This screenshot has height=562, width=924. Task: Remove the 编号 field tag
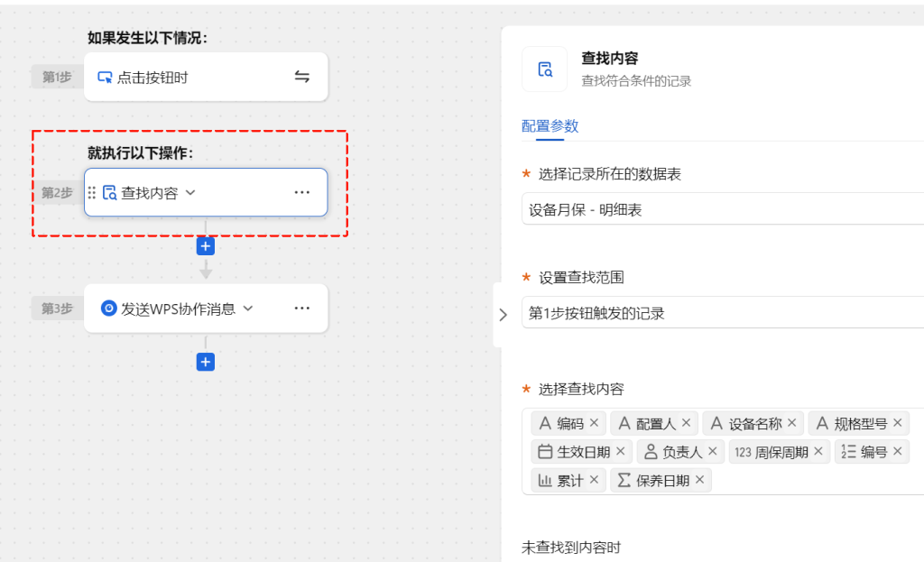coord(898,451)
